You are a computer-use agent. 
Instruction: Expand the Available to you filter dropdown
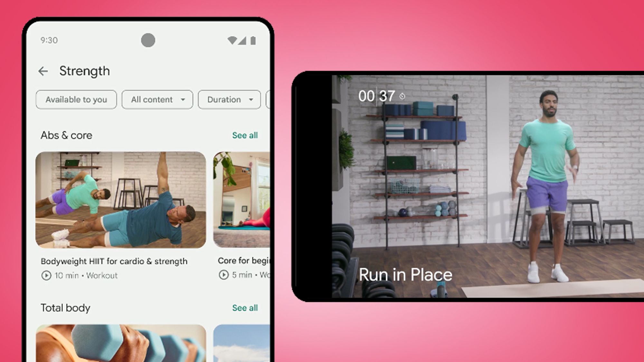pyautogui.click(x=76, y=99)
